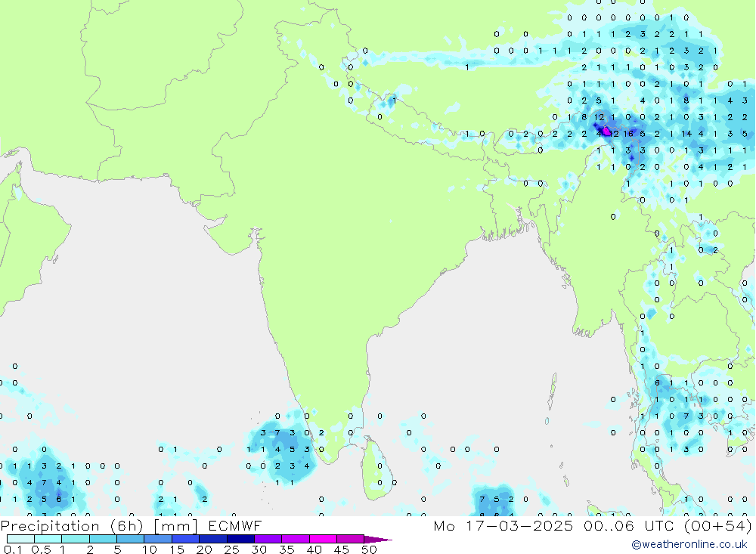756x554 pixels.
Task: Select the 30–35 mm violet legend swatch
Action: [268, 539]
